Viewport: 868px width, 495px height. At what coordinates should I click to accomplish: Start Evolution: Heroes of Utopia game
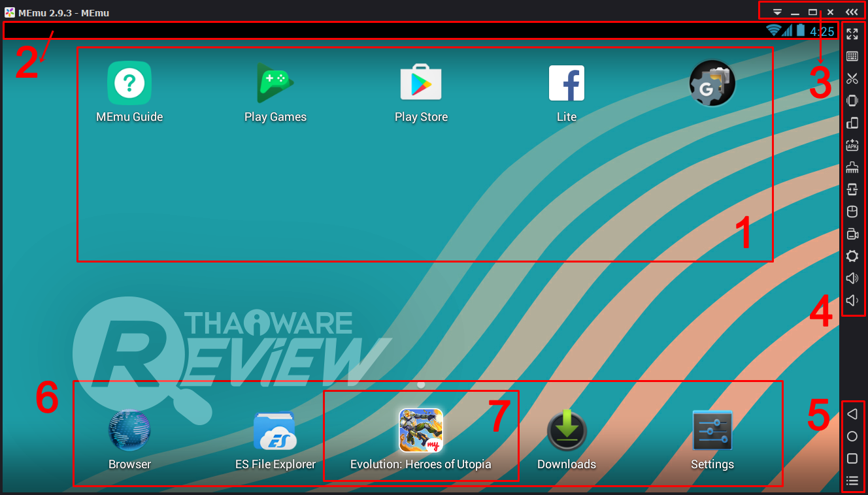[421, 430]
